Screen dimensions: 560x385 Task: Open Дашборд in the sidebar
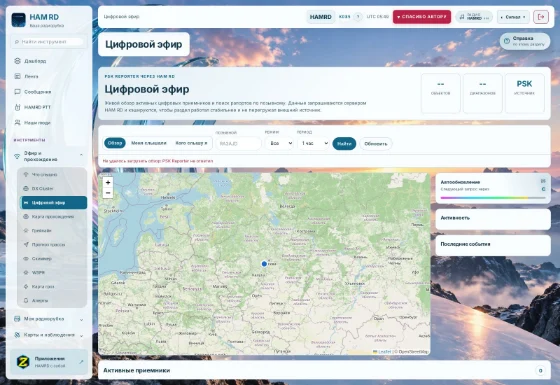[48, 61]
